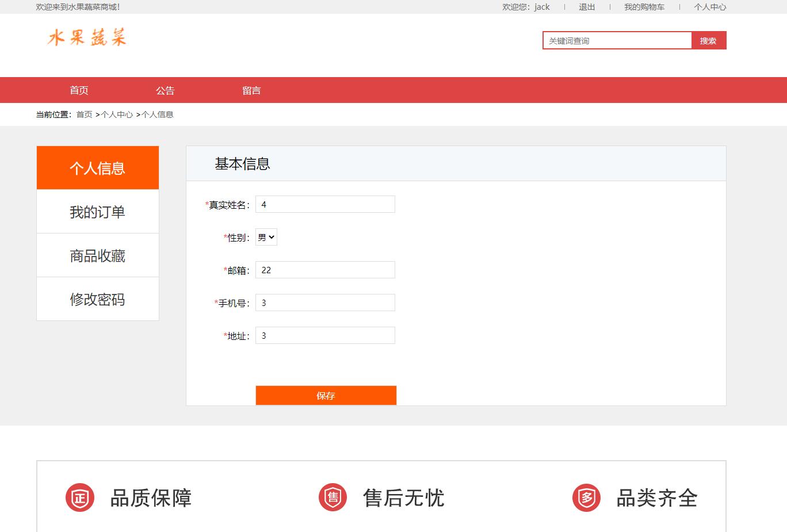Click the 真实姓名 input field
Image resolution: width=787 pixels, height=532 pixels.
[325, 204]
